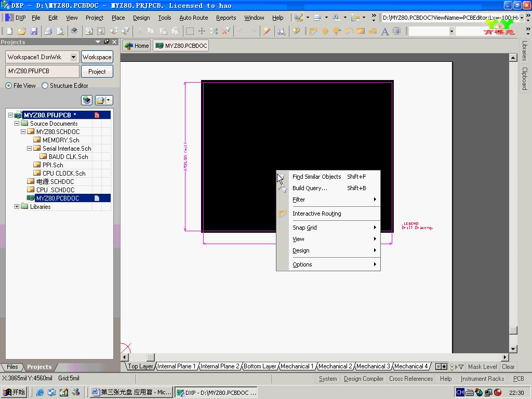Click the browse documents inspector icon

point(281,31)
